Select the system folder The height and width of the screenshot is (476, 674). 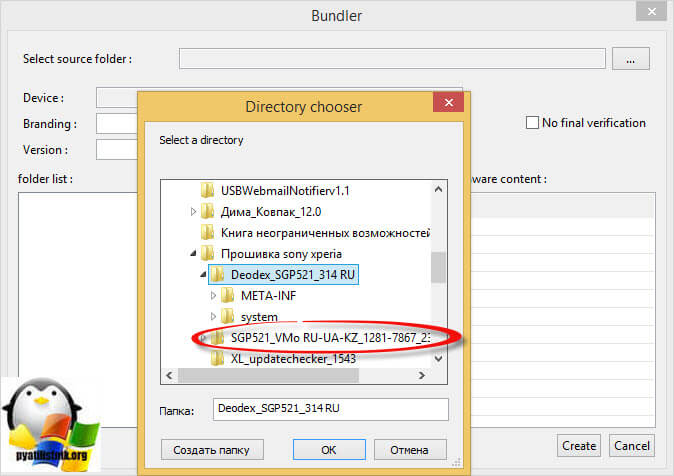pos(259,316)
